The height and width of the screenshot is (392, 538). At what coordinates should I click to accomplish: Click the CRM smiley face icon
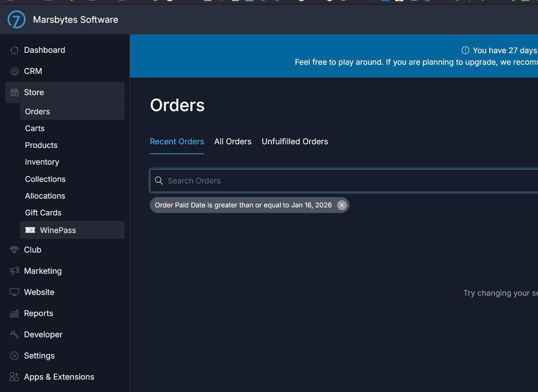pos(14,71)
